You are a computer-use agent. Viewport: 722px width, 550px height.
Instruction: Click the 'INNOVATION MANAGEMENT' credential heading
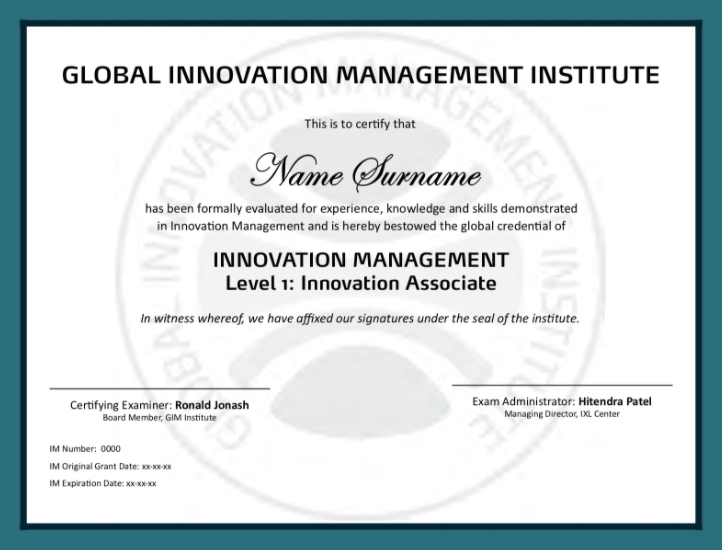coord(361,260)
